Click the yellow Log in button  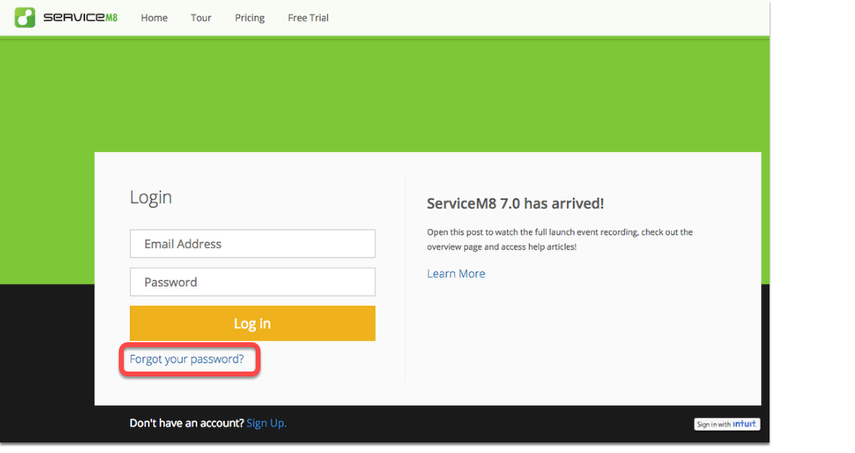252,323
